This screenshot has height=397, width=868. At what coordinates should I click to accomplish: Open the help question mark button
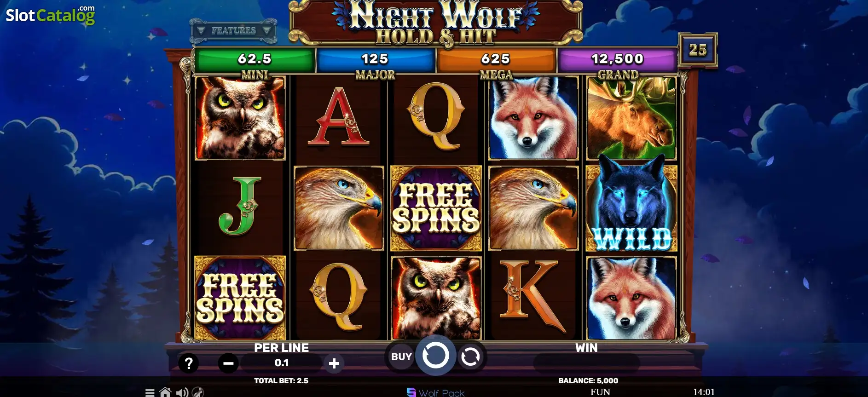click(188, 363)
